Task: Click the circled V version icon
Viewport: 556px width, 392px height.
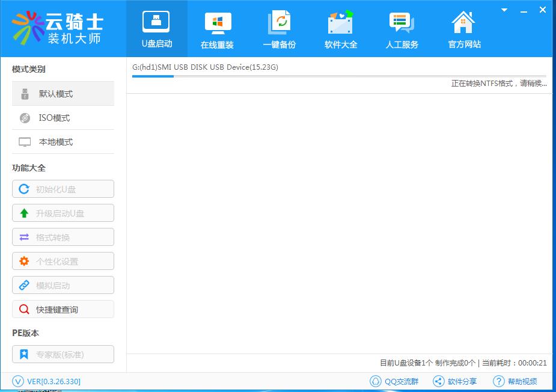Action: coord(17,381)
